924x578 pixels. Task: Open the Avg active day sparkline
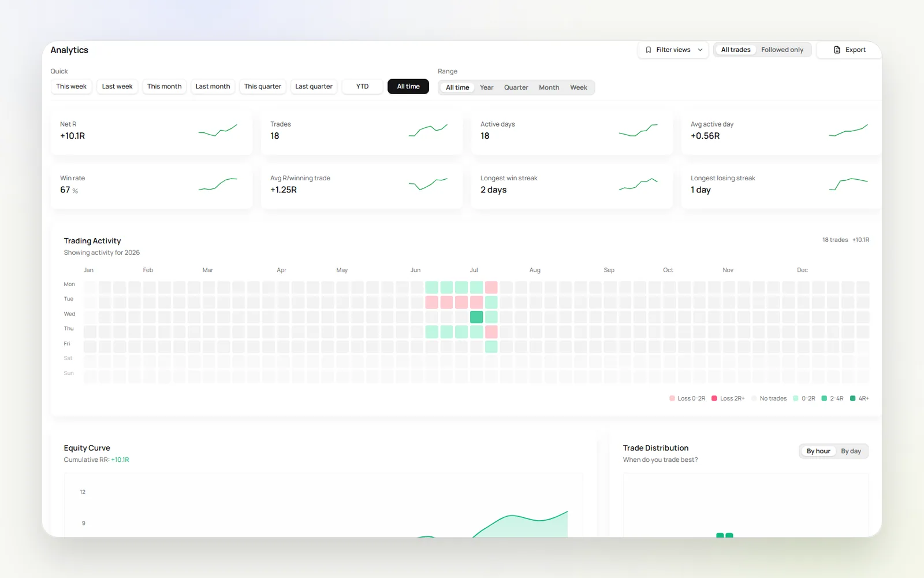pos(848,130)
